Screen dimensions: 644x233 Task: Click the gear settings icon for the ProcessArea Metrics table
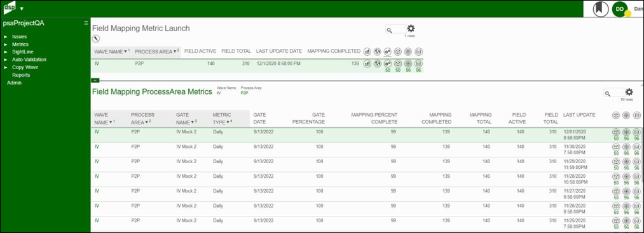click(629, 92)
